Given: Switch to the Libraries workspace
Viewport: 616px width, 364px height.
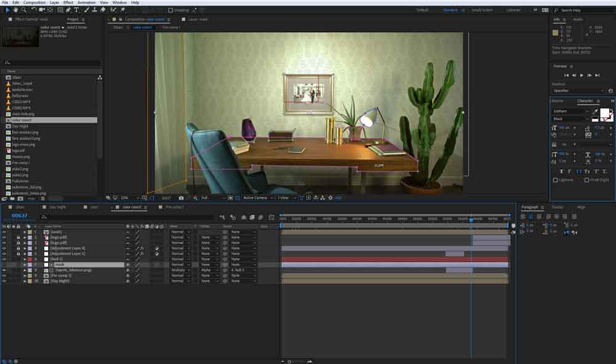Looking at the screenshot, I should [513, 10].
